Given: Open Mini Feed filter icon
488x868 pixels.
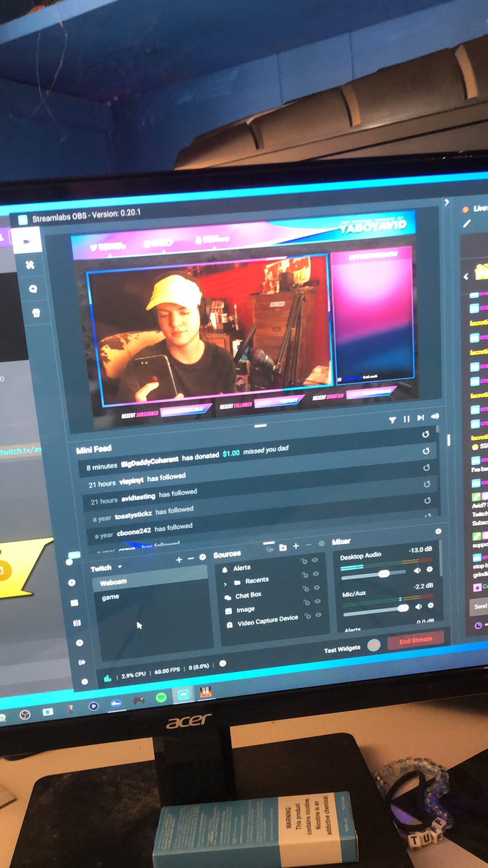Looking at the screenshot, I should click(x=393, y=420).
